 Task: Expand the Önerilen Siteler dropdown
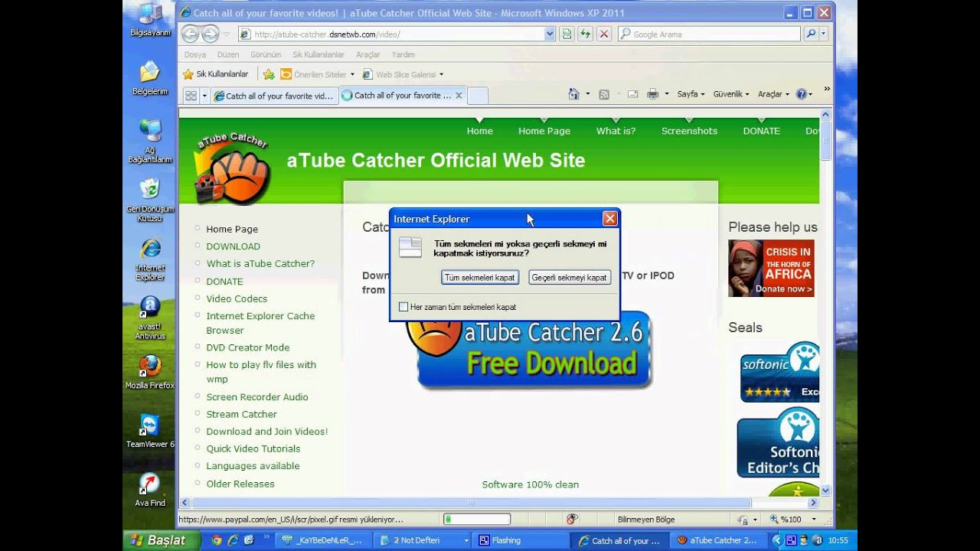click(x=352, y=75)
